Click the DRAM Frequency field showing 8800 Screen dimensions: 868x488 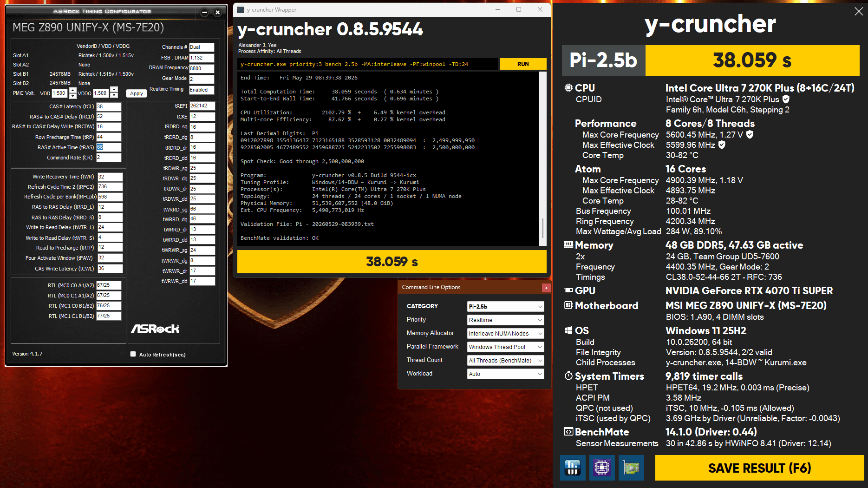tap(202, 68)
